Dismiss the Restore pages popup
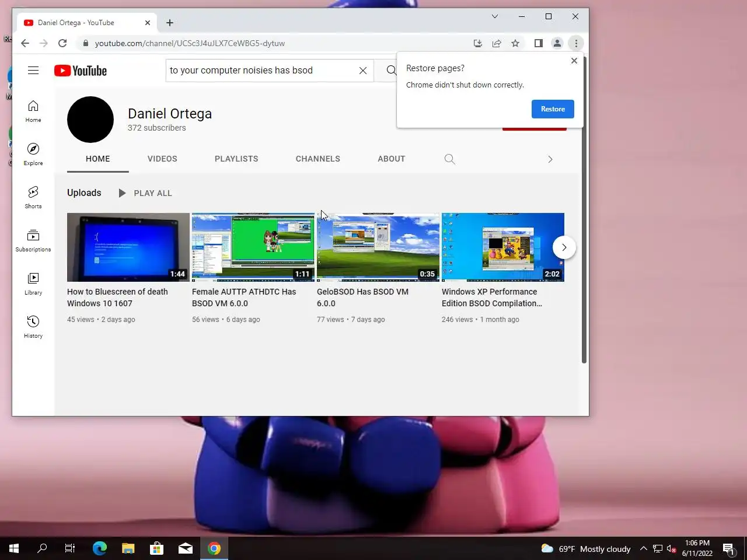The height and width of the screenshot is (560, 747). coord(574,61)
